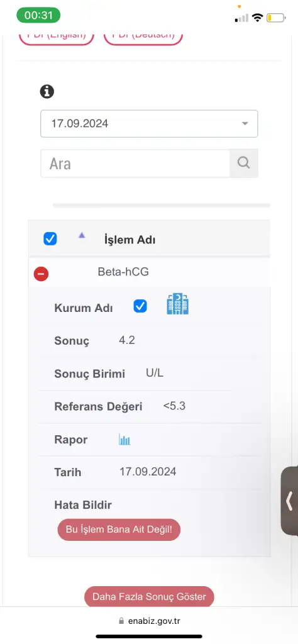Click the black info circle icon
Image resolution: width=298 pixels, height=644 pixels.
coord(47,91)
